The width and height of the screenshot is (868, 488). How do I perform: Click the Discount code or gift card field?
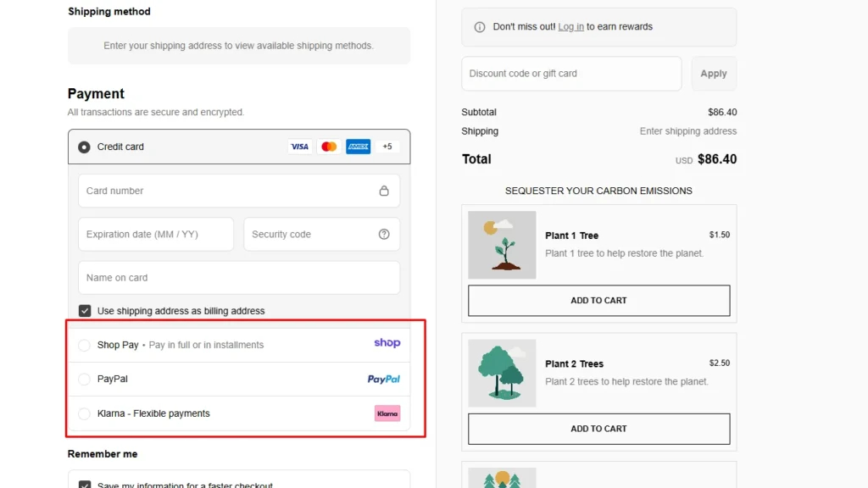tap(571, 74)
